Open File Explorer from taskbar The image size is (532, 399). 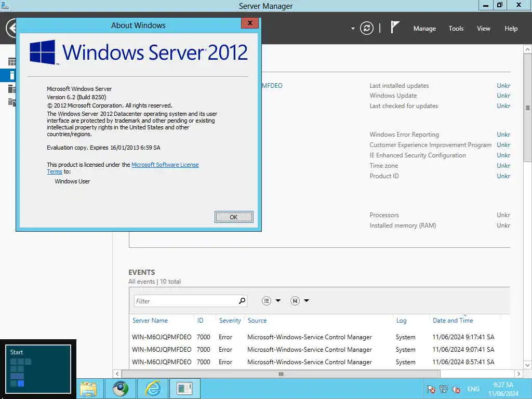click(88, 389)
